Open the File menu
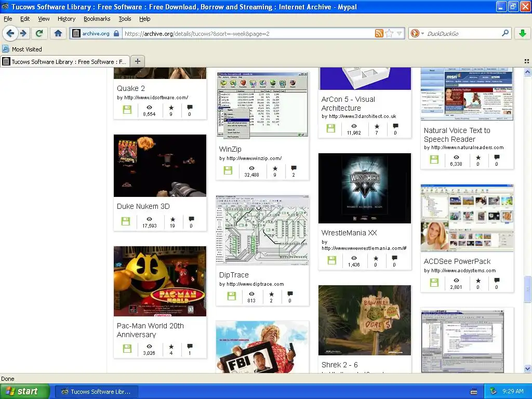 pos(8,19)
